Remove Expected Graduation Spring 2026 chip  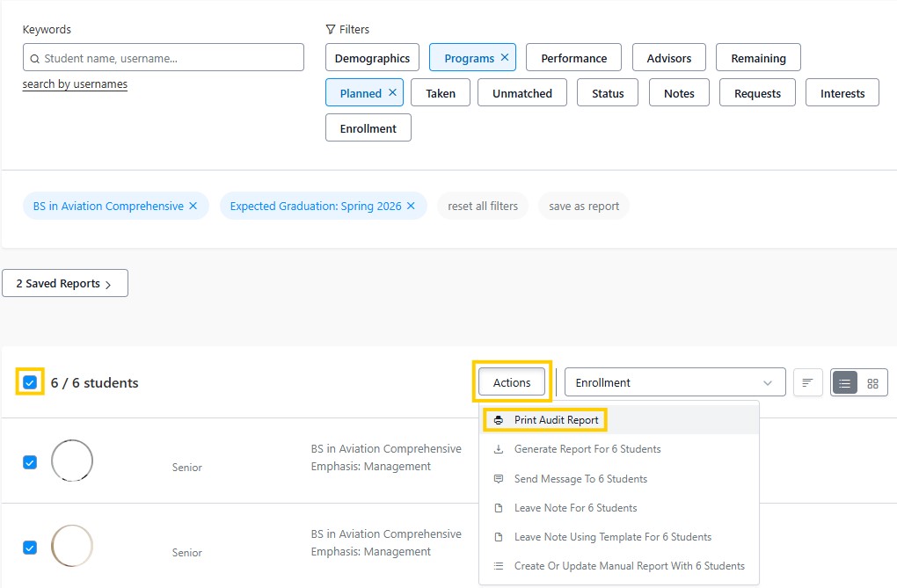(411, 206)
